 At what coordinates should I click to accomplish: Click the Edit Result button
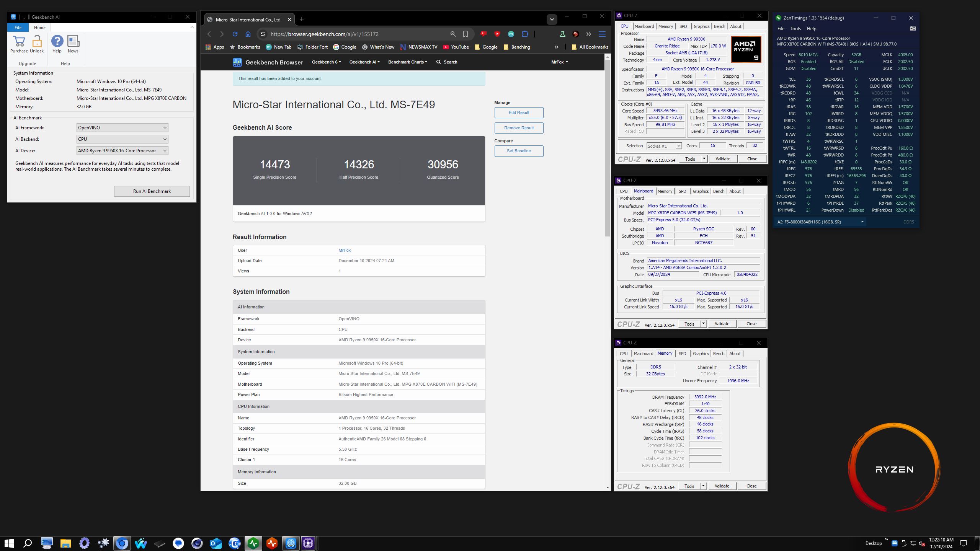tap(519, 112)
